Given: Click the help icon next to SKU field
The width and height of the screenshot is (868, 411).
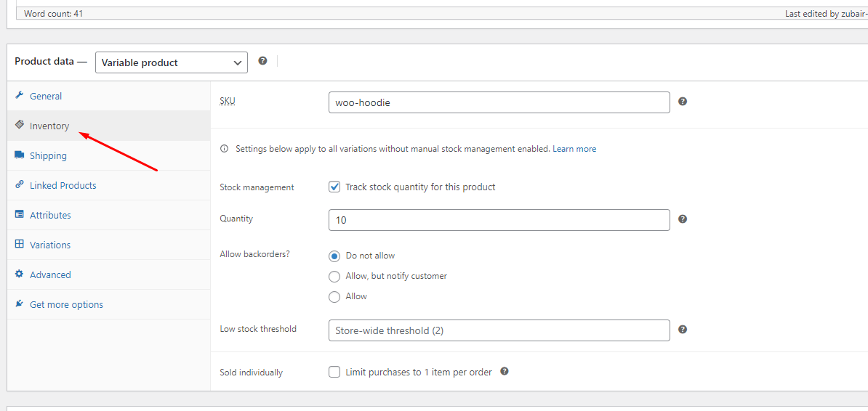Looking at the screenshot, I should pyautogui.click(x=683, y=102).
